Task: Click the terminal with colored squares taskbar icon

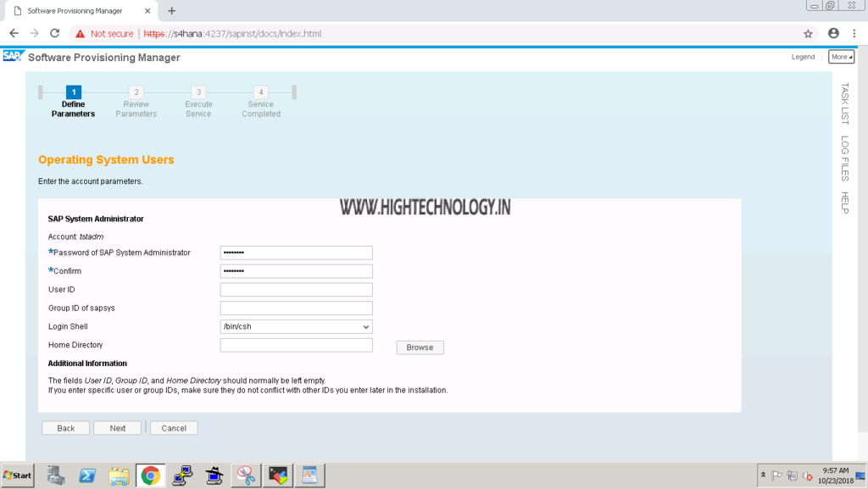Action: [x=278, y=475]
